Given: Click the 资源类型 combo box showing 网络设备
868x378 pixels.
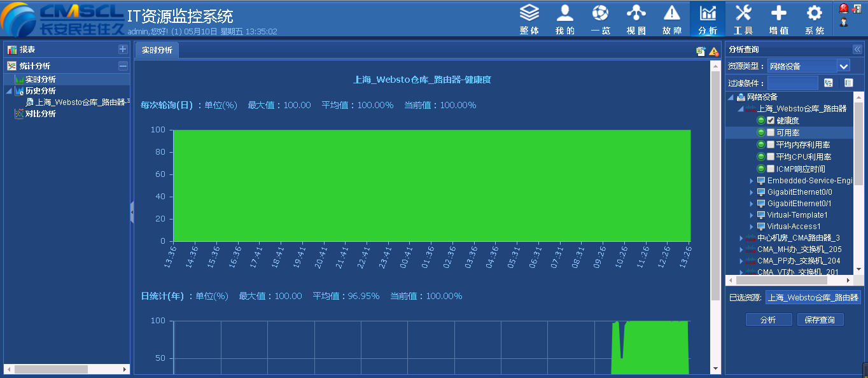Looking at the screenshot, I should point(809,66).
